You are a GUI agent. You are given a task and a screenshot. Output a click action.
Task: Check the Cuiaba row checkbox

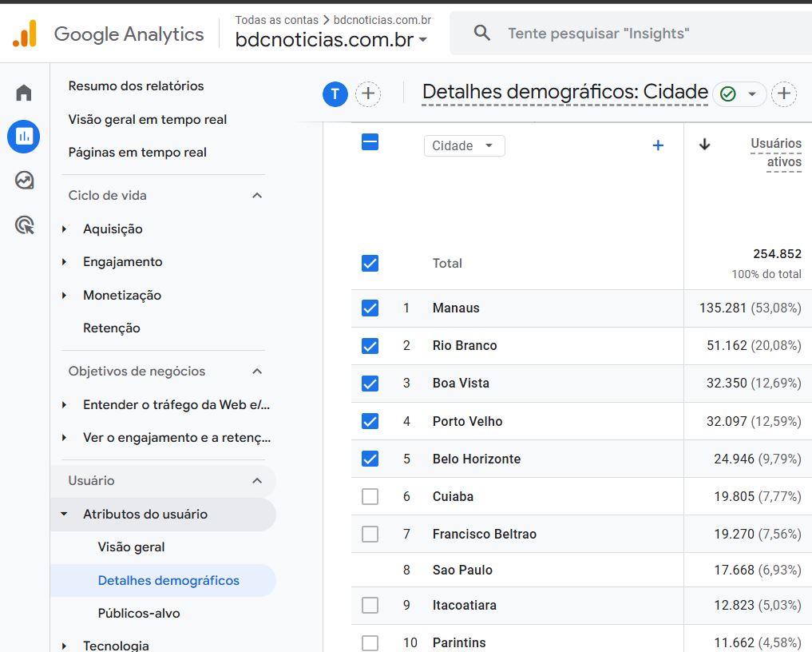click(370, 496)
